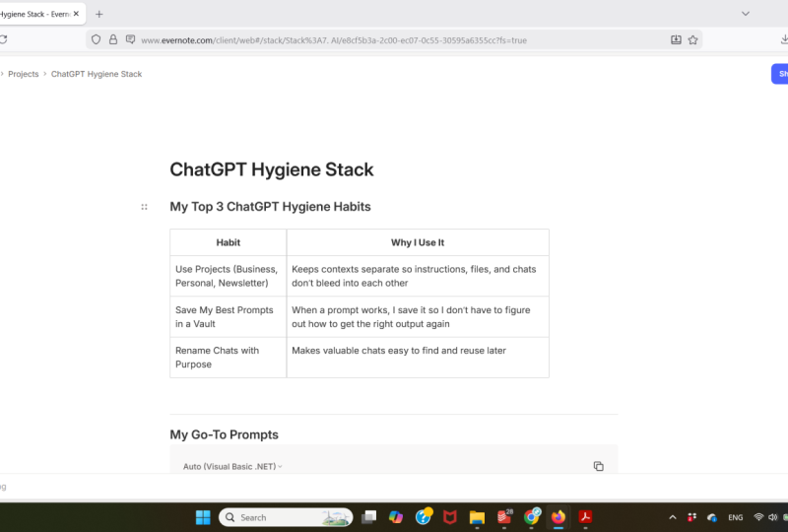
Task: Click the When a prompt works cell
Action: (x=418, y=317)
